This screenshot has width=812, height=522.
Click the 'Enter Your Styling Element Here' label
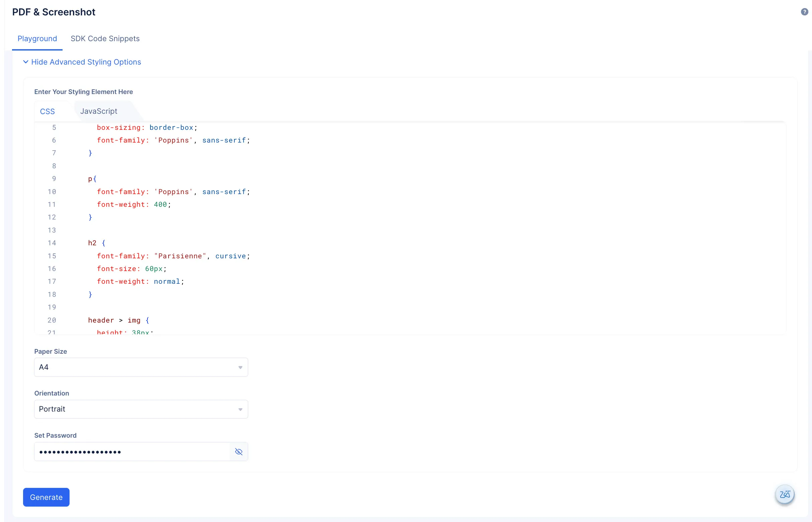(84, 92)
